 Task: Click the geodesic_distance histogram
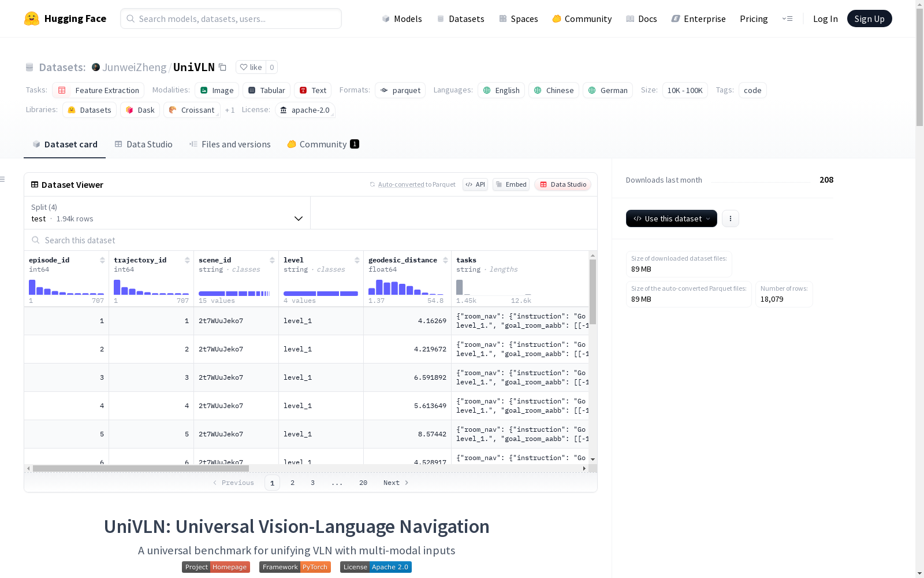coord(406,287)
